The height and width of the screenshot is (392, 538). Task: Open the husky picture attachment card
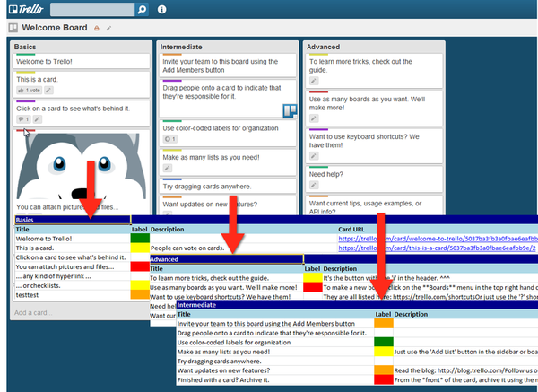[x=82, y=171]
